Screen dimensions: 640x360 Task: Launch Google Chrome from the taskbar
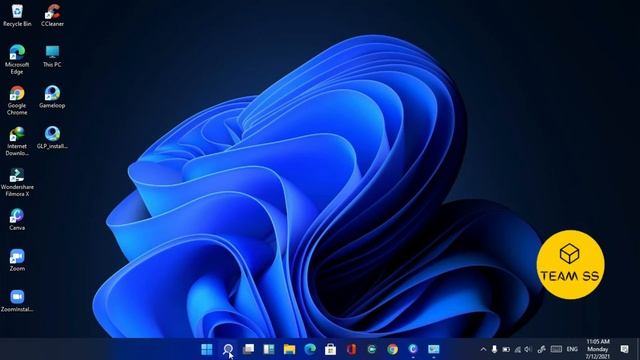[x=392, y=349]
